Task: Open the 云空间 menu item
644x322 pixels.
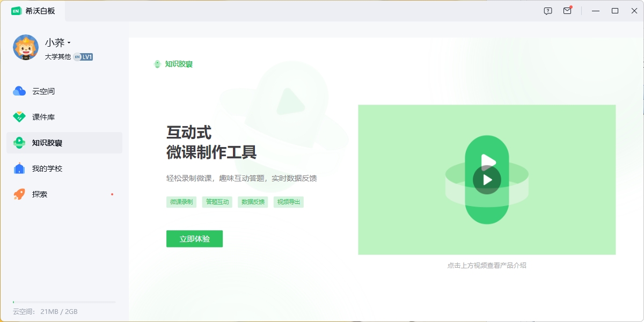Action: (x=43, y=91)
